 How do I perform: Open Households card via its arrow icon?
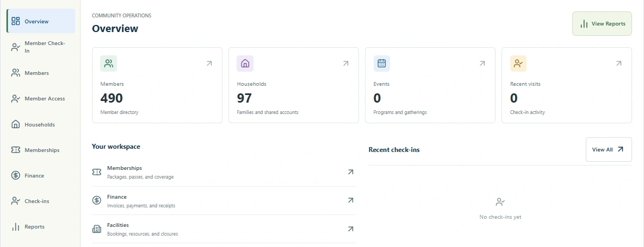pos(346,64)
